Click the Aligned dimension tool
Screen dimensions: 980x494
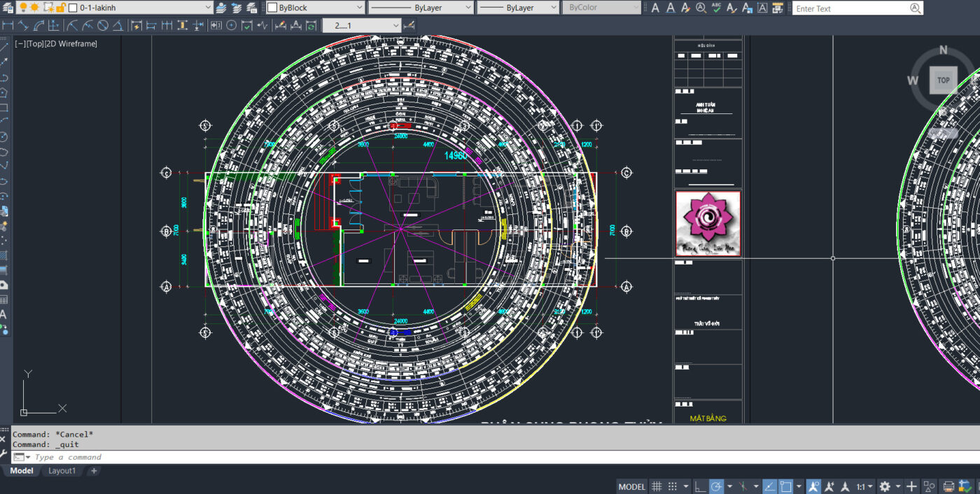[x=23, y=25]
